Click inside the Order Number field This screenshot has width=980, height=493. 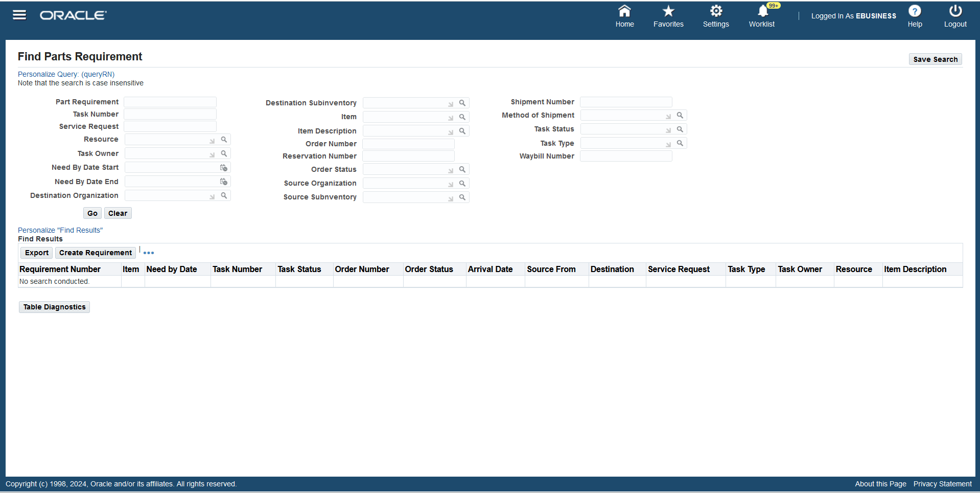(x=408, y=144)
